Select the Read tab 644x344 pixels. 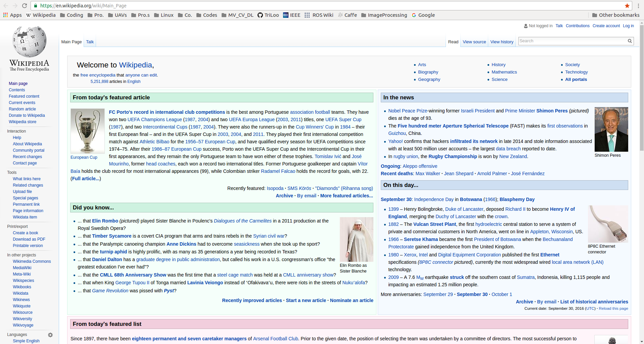pos(453,42)
